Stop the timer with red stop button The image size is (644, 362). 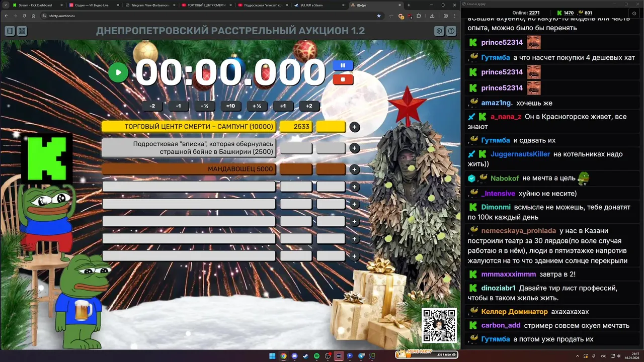point(343,79)
